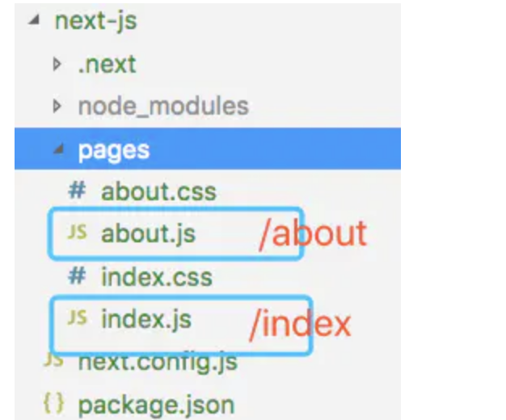Expand the node_modules folder arrow
This screenshot has width=506, height=420.
[x=57, y=106]
